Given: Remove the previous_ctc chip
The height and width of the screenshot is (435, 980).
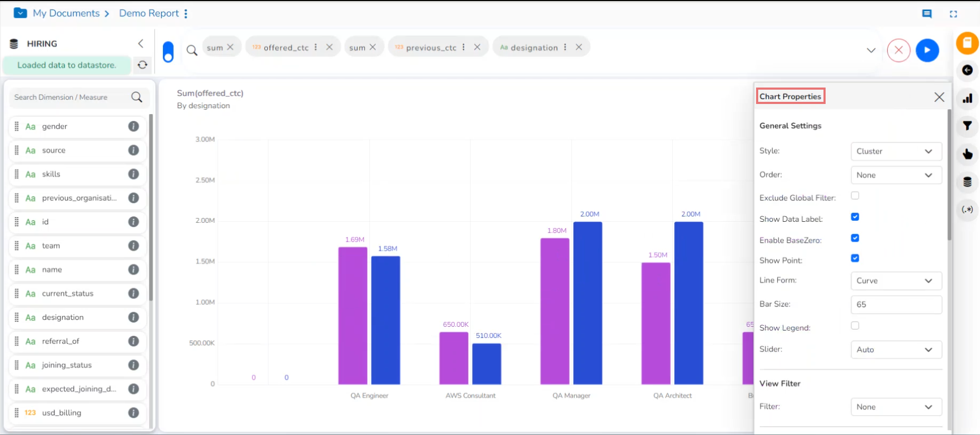Looking at the screenshot, I should pos(478,47).
